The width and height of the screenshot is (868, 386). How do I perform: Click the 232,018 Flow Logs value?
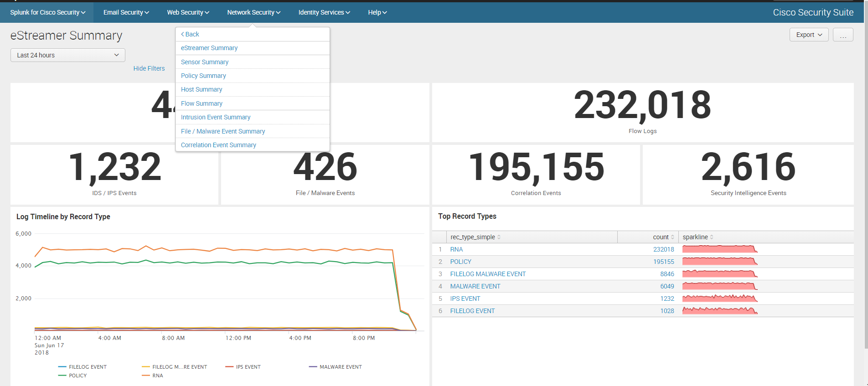coord(642,106)
